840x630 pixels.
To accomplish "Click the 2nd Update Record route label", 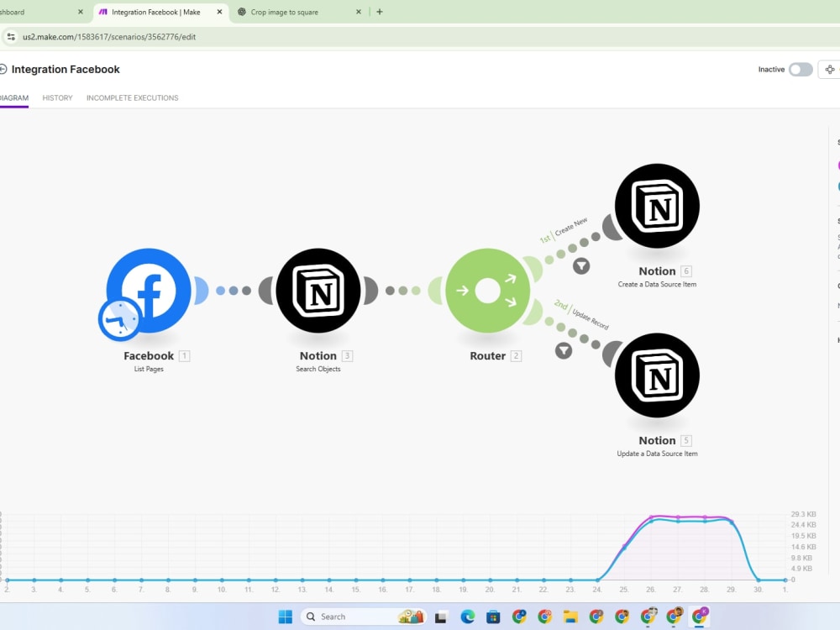I will pyautogui.click(x=581, y=314).
